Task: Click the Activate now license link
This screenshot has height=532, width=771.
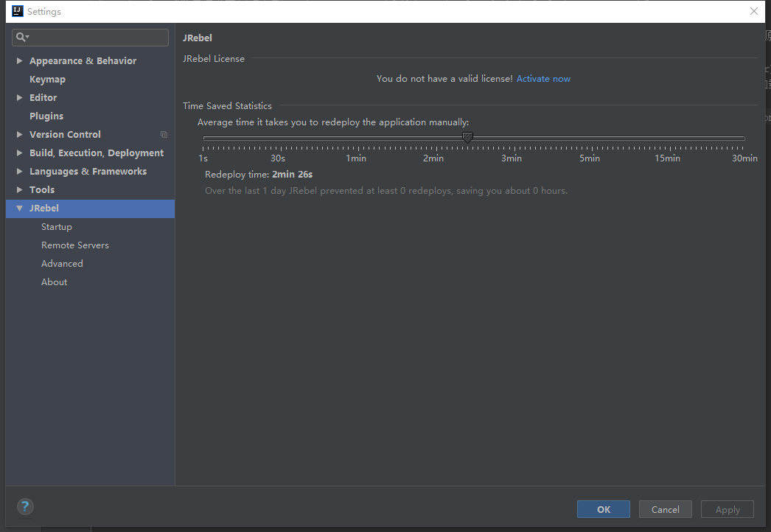Action: click(543, 79)
